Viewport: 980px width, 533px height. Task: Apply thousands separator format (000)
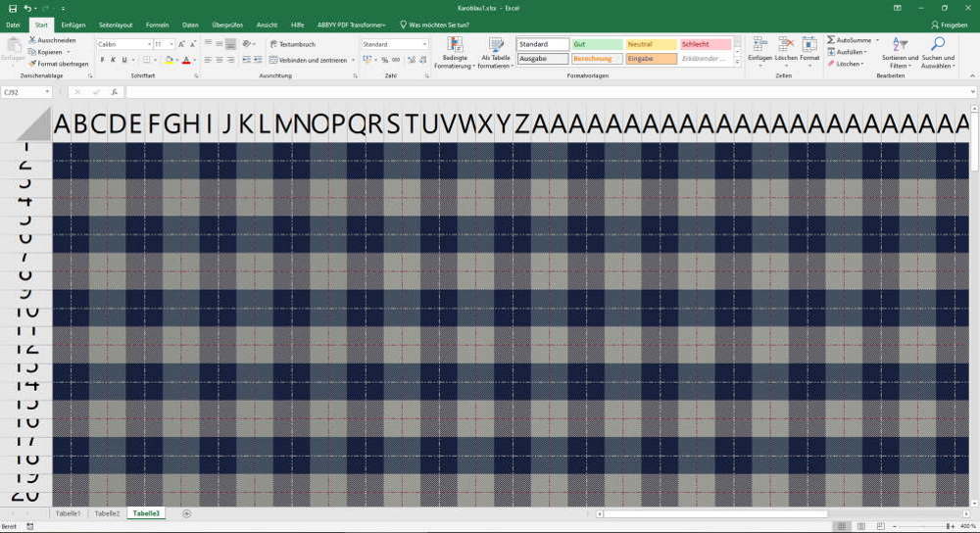pos(396,60)
